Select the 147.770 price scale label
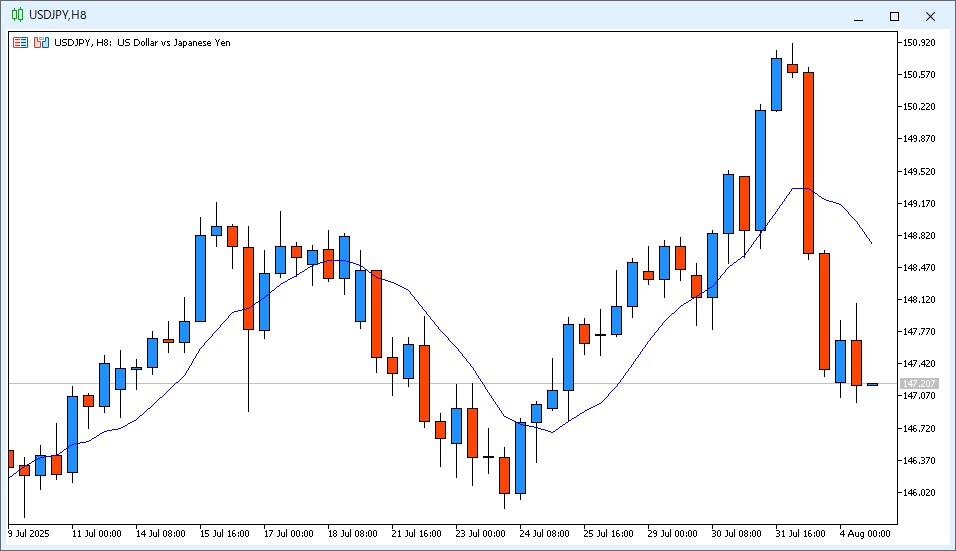The width and height of the screenshot is (956, 551). tap(919, 332)
